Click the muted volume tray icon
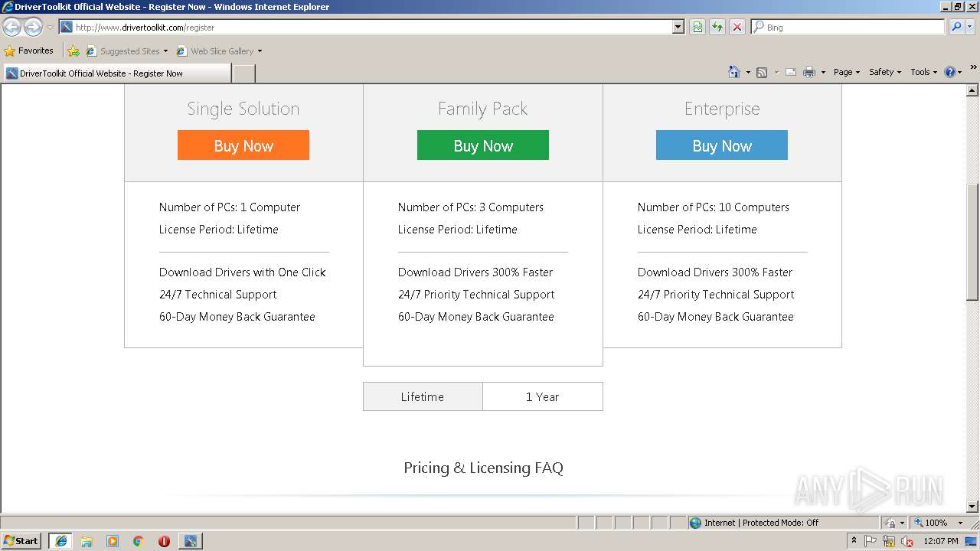 (x=907, y=541)
